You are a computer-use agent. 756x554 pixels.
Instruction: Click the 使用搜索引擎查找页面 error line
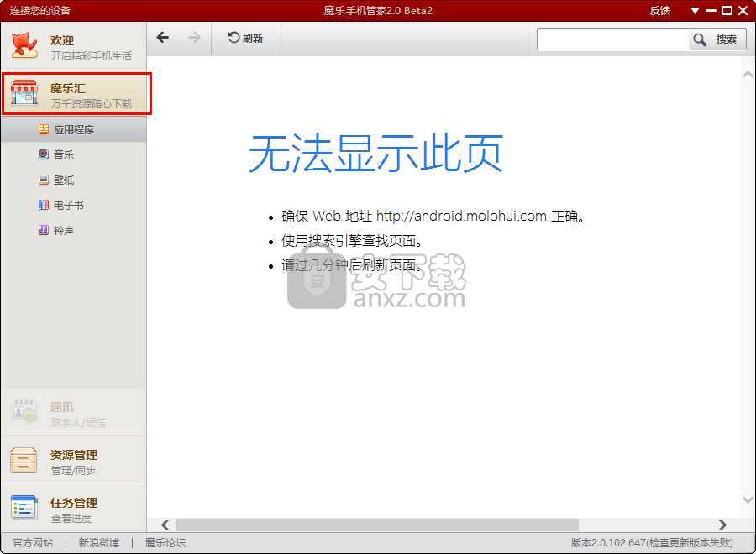352,240
